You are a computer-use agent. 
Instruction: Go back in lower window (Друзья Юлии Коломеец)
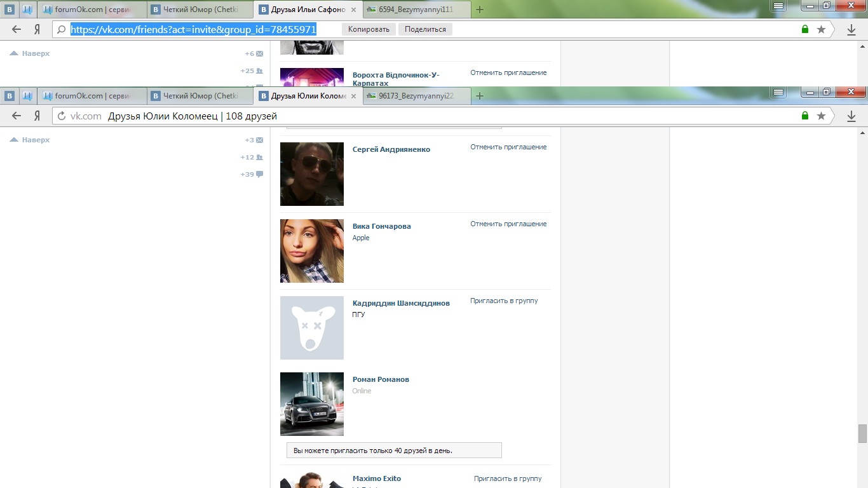pyautogui.click(x=17, y=116)
